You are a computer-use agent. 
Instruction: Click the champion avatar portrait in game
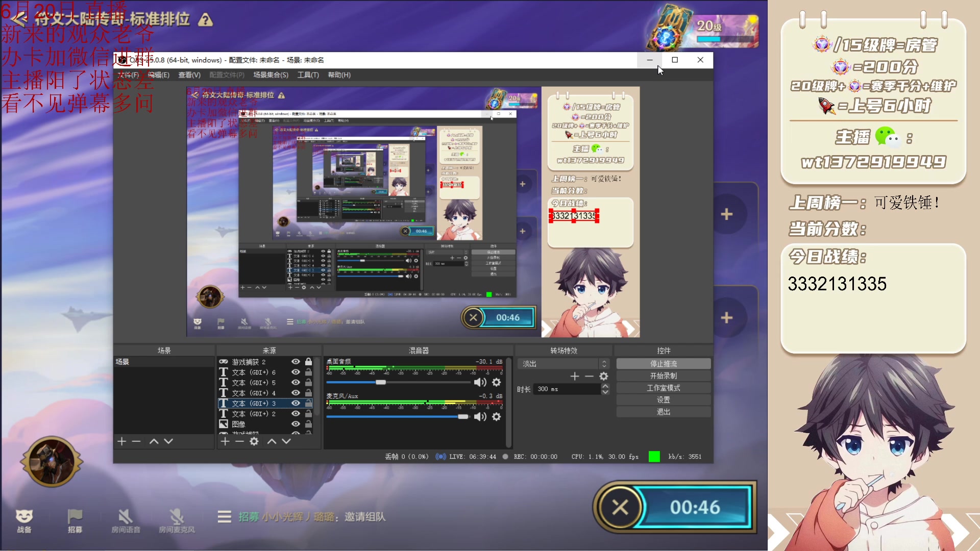pyautogui.click(x=51, y=462)
